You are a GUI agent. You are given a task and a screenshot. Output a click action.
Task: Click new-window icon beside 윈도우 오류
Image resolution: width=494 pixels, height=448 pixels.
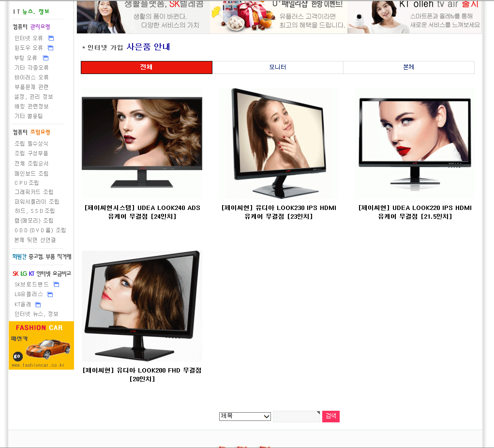(50, 48)
